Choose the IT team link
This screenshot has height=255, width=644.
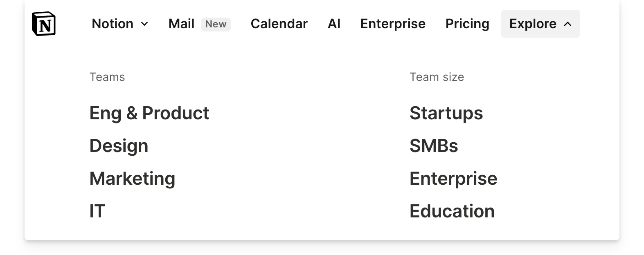point(97,211)
